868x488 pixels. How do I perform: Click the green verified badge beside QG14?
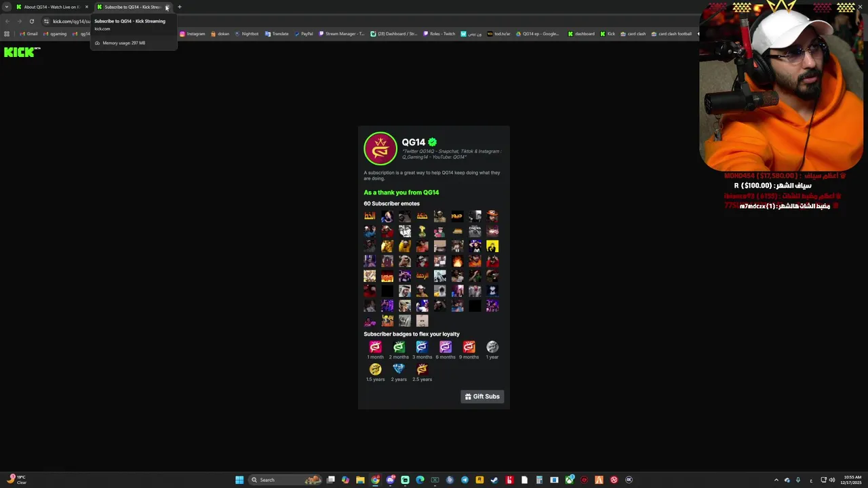433,142
